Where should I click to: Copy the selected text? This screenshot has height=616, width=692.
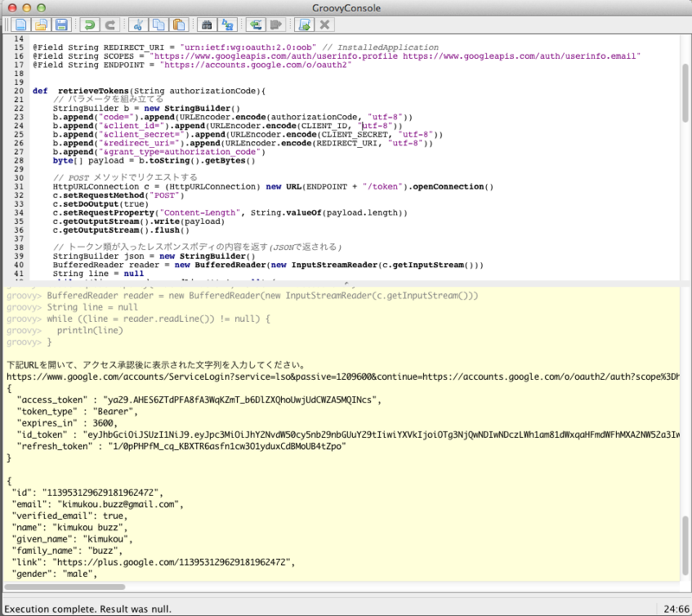pos(158,25)
